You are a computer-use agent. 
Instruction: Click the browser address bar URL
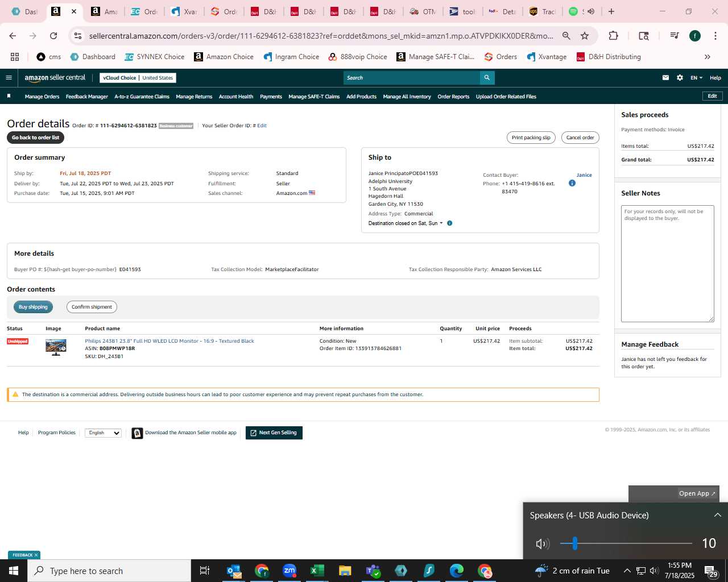321,36
